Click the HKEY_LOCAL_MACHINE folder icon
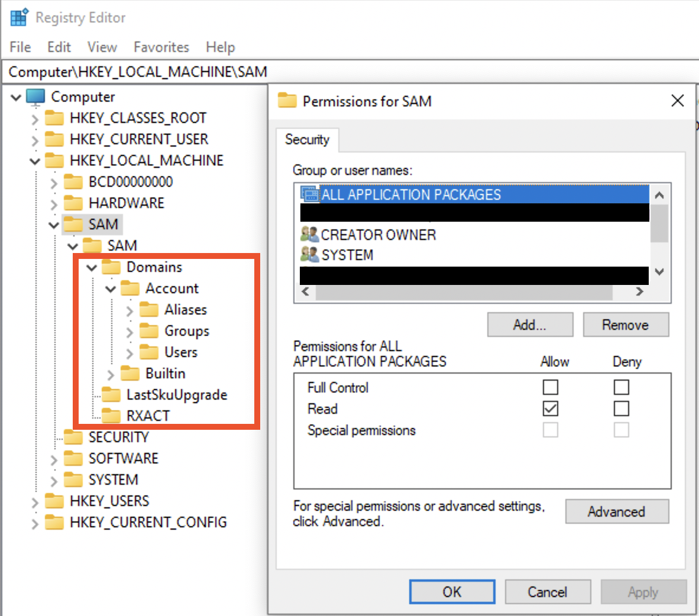This screenshot has width=699, height=616. pyautogui.click(x=54, y=160)
